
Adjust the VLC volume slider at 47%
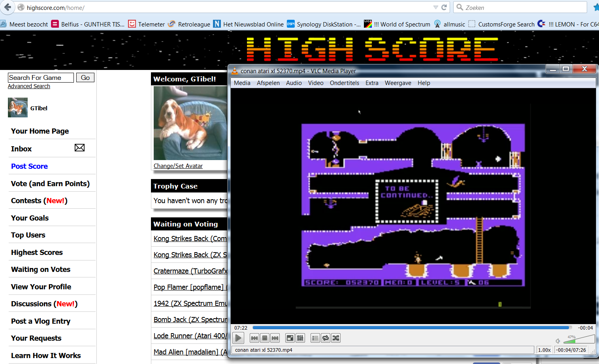[x=579, y=339]
